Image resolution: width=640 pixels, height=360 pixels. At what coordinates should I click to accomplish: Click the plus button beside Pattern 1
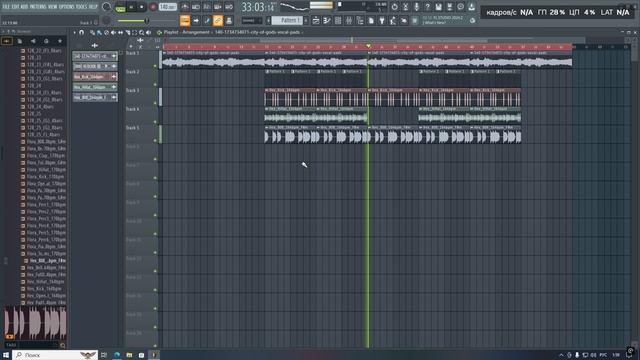click(306, 20)
